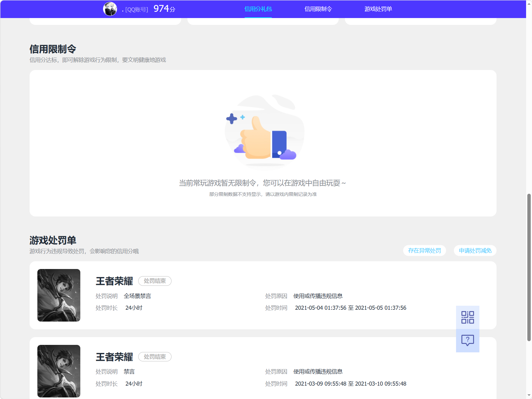Click the 存在异常处罚 button

point(425,251)
